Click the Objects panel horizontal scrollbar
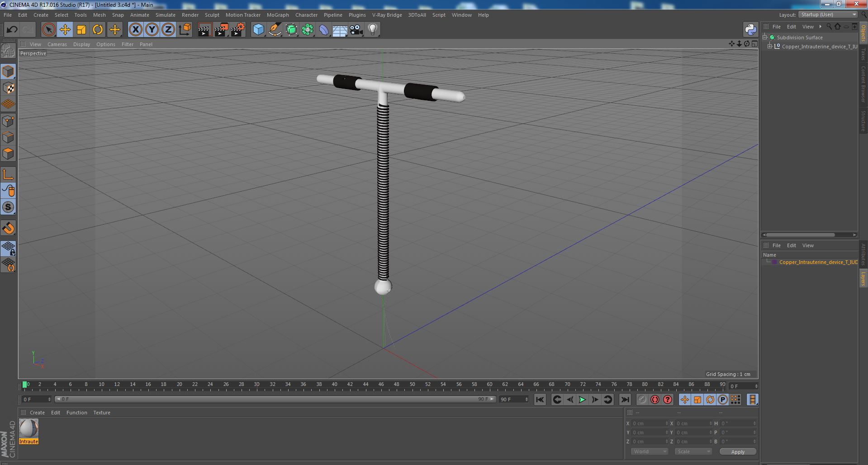Image resolution: width=868 pixels, height=465 pixels. tap(799, 235)
